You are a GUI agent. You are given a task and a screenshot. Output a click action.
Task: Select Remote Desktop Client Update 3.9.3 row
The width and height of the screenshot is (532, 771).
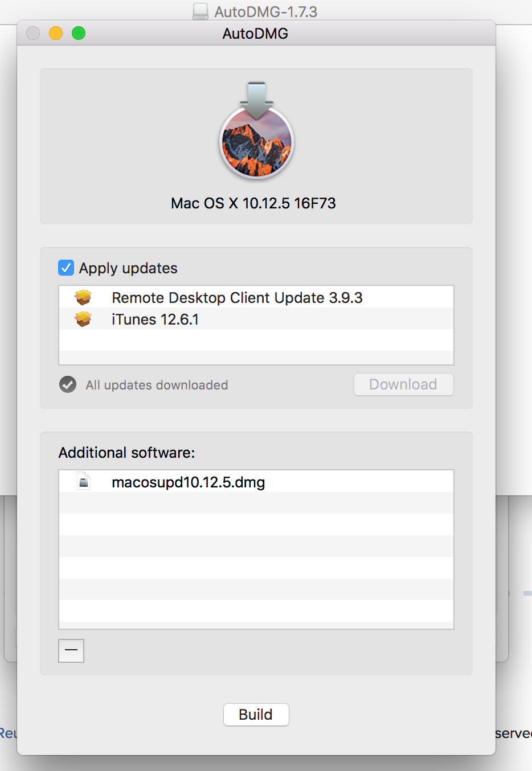256,297
